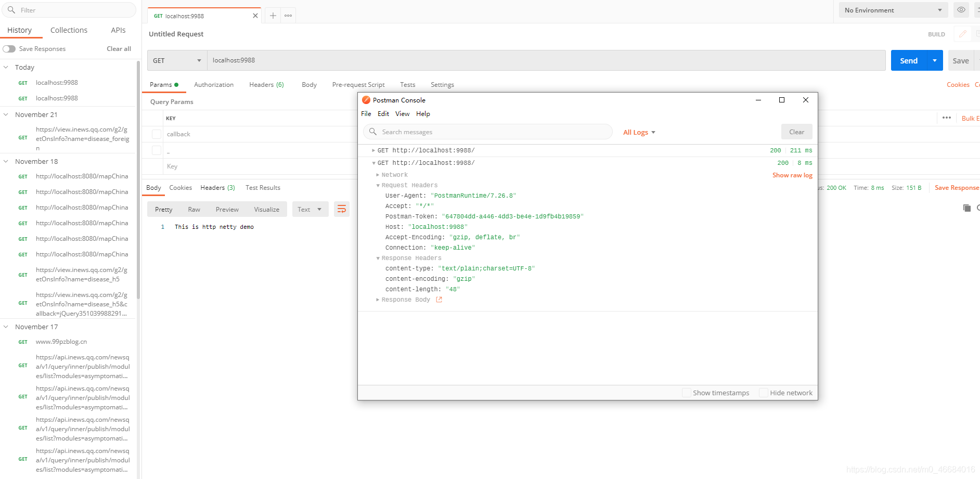Open the No Environment dropdown

point(893,10)
